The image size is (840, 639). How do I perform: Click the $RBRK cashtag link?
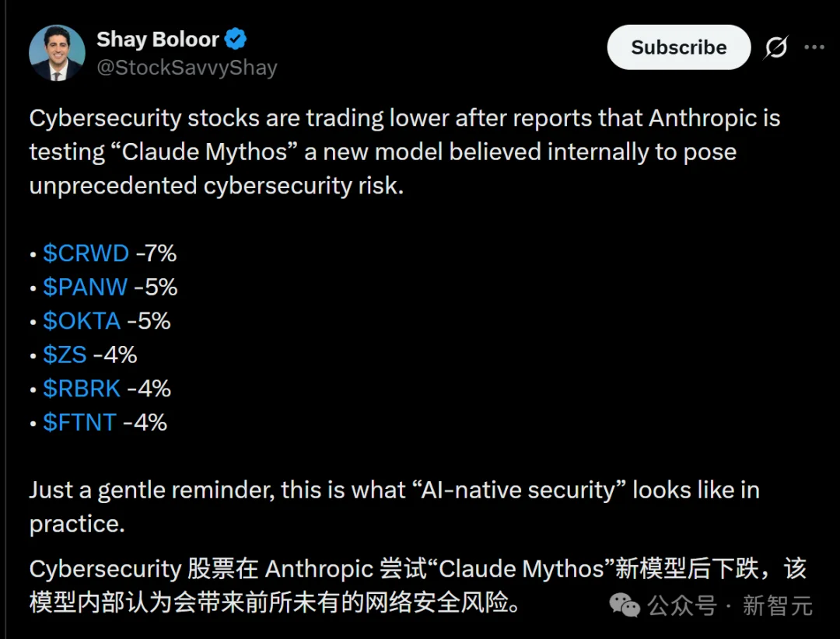(82, 388)
